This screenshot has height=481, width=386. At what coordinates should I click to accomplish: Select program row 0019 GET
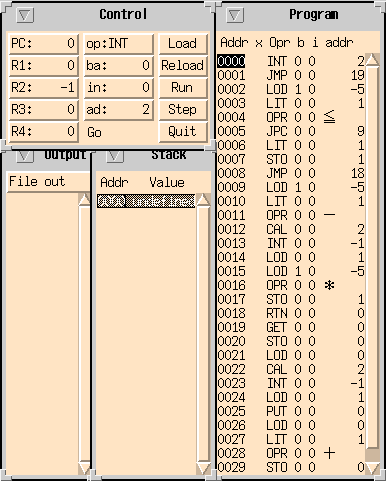coord(291,327)
